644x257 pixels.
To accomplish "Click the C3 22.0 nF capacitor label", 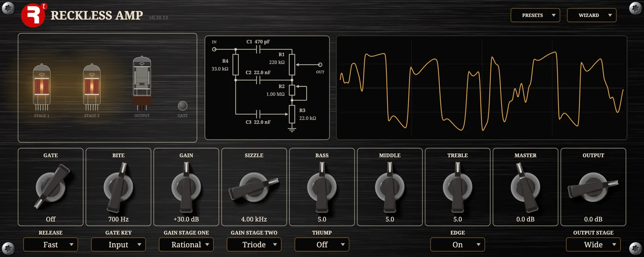I will 258,122.
